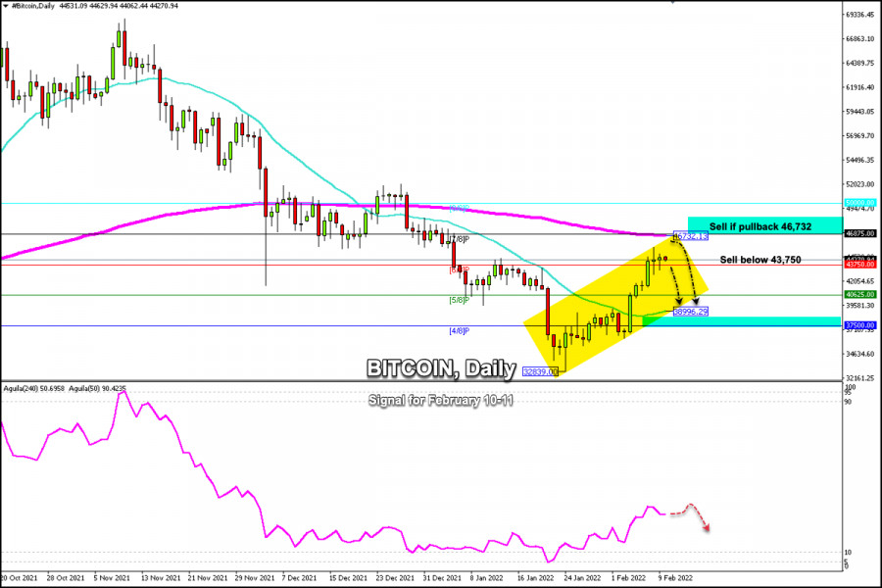Image resolution: width=882 pixels, height=588 pixels.
Task: Click the 7 Dec 2021 date label
Action: [x=299, y=578]
